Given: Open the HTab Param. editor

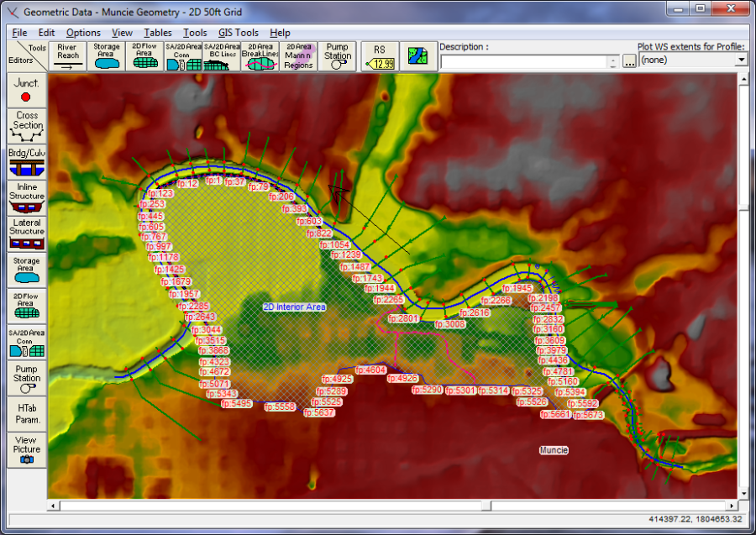Looking at the screenshot, I should [25, 411].
